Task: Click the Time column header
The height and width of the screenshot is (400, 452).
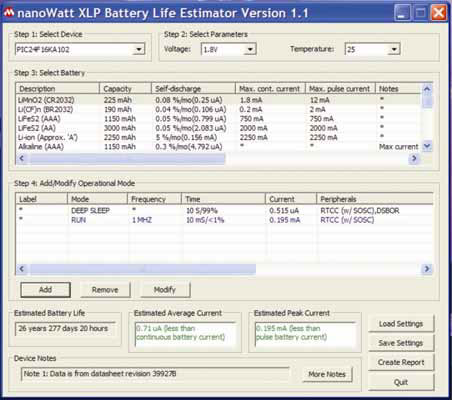Action: click(x=223, y=199)
